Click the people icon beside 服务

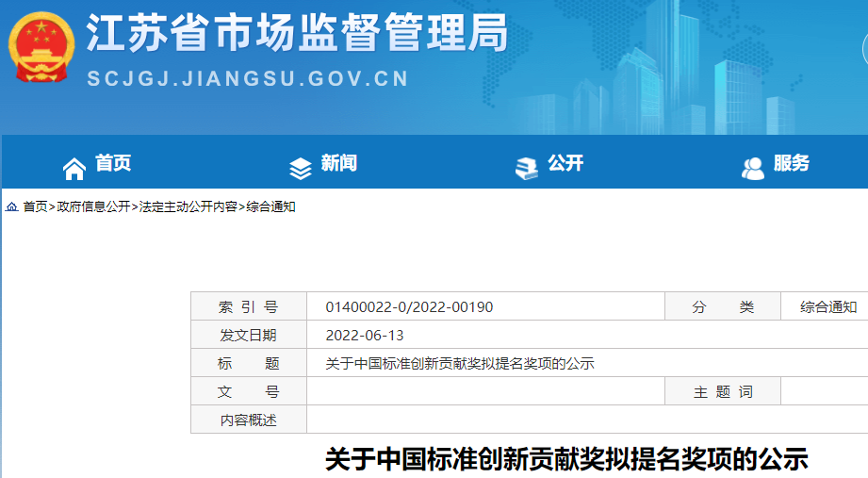(753, 168)
